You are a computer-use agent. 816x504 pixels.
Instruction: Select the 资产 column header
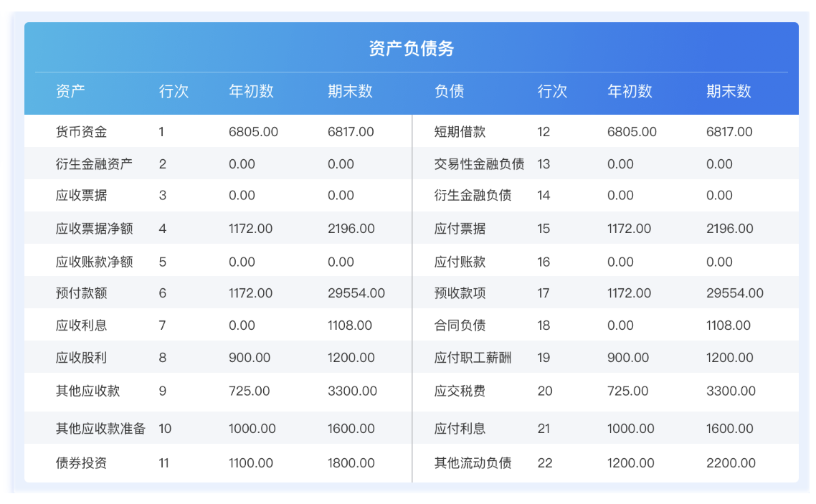(x=70, y=91)
